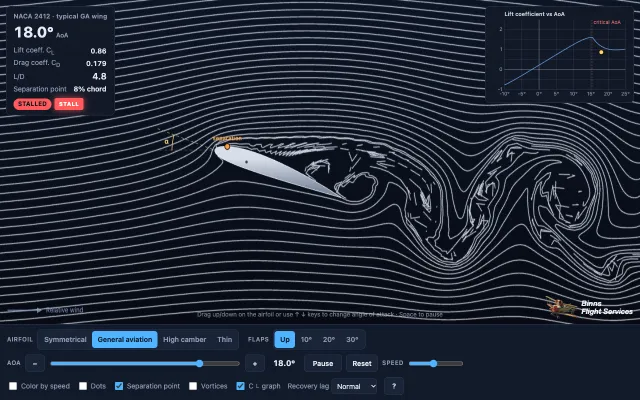The image size is (640, 400).
Task: Click the angle alpha marker near airfoil
Action: (x=166, y=142)
